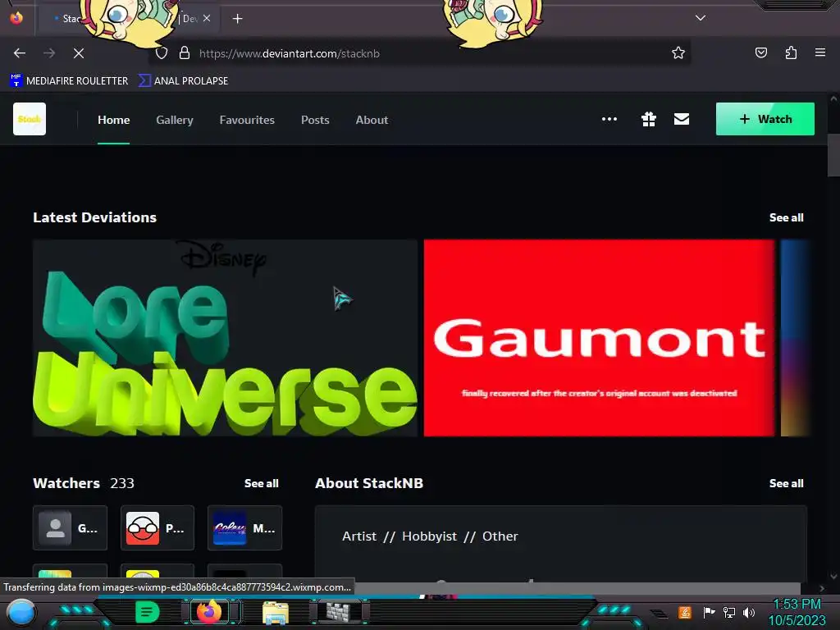See all About StackNB details
840x630 pixels.
pyautogui.click(x=787, y=483)
